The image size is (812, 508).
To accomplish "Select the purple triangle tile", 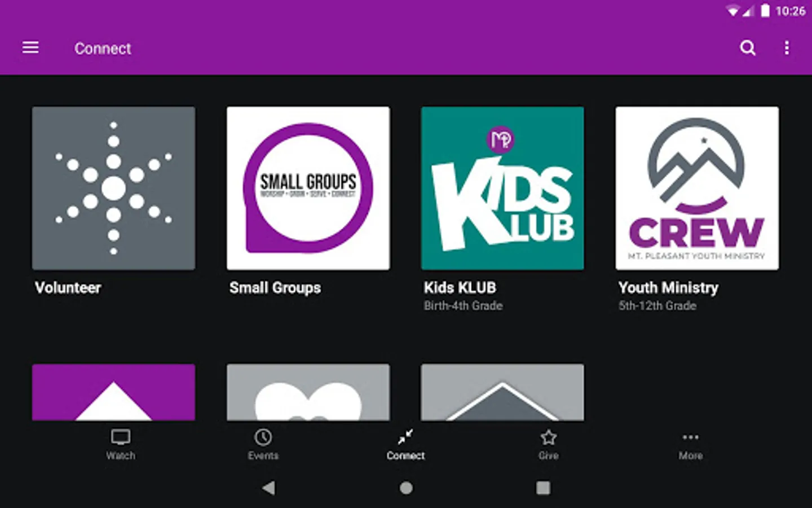I will click(113, 392).
